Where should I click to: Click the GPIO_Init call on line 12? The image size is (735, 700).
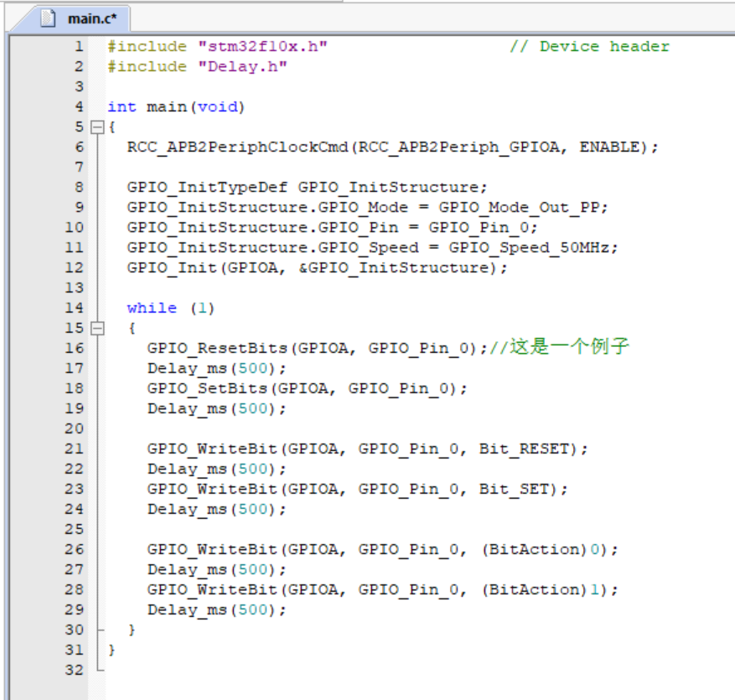[317, 268]
